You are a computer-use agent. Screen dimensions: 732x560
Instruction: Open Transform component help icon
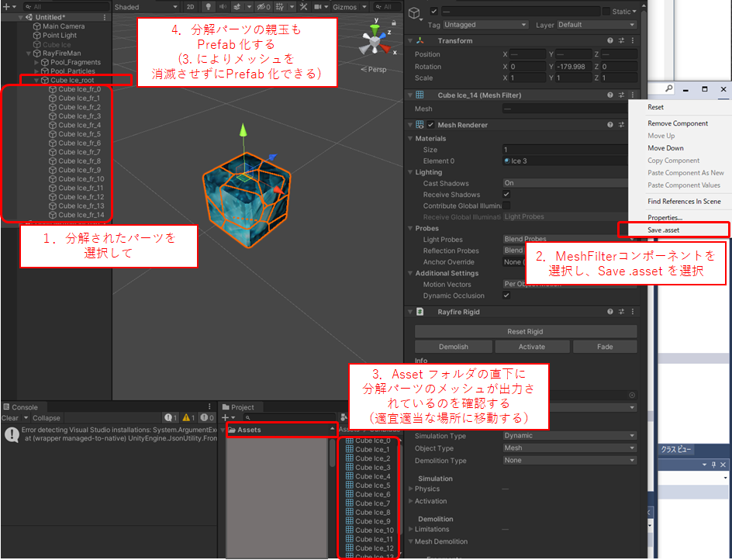(x=610, y=40)
